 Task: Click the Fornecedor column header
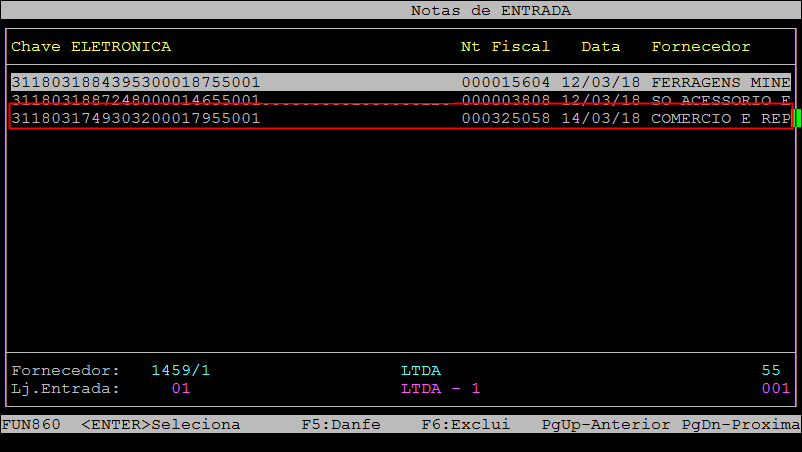click(701, 47)
